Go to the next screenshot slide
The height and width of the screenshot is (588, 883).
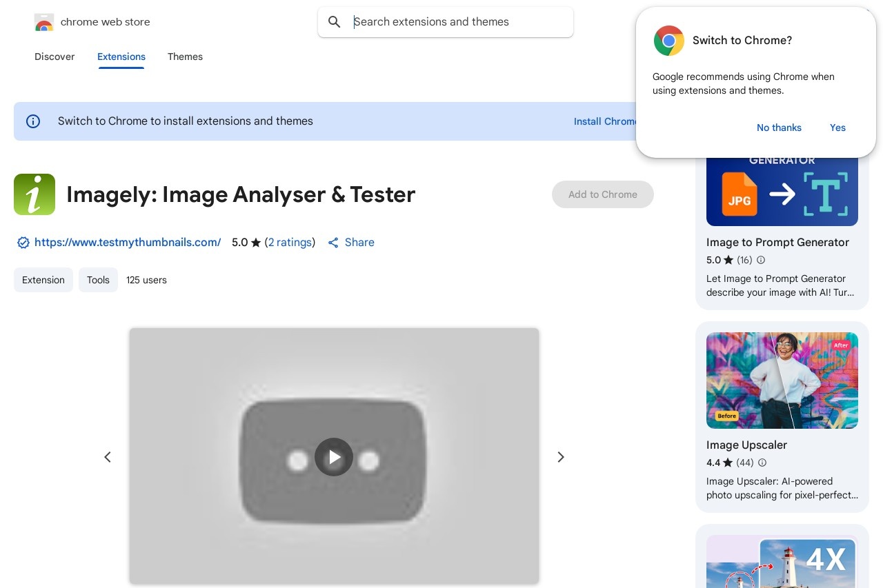tap(561, 457)
